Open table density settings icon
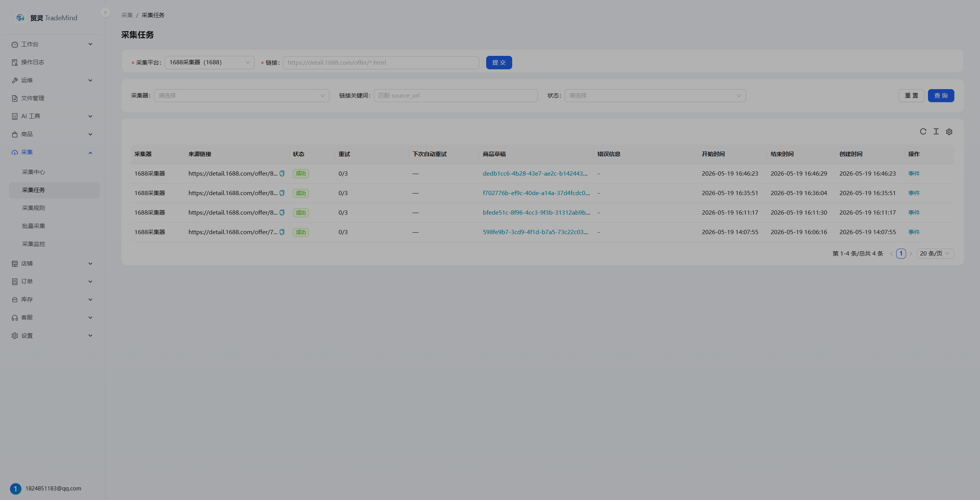This screenshot has height=500, width=980. (x=936, y=132)
